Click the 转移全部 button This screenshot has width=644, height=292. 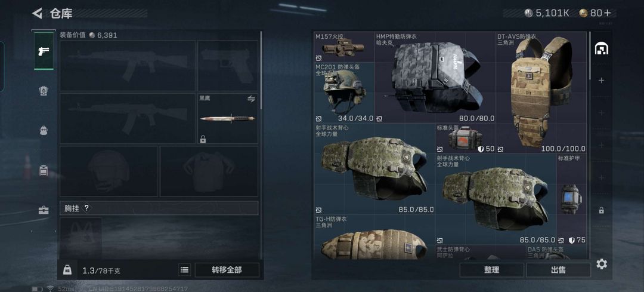pyautogui.click(x=227, y=270)
